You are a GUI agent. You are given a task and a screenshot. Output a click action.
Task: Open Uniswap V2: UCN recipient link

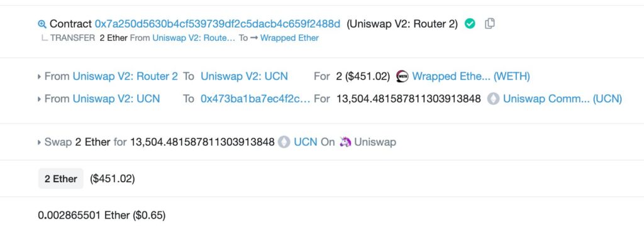(x=245, y=76)
